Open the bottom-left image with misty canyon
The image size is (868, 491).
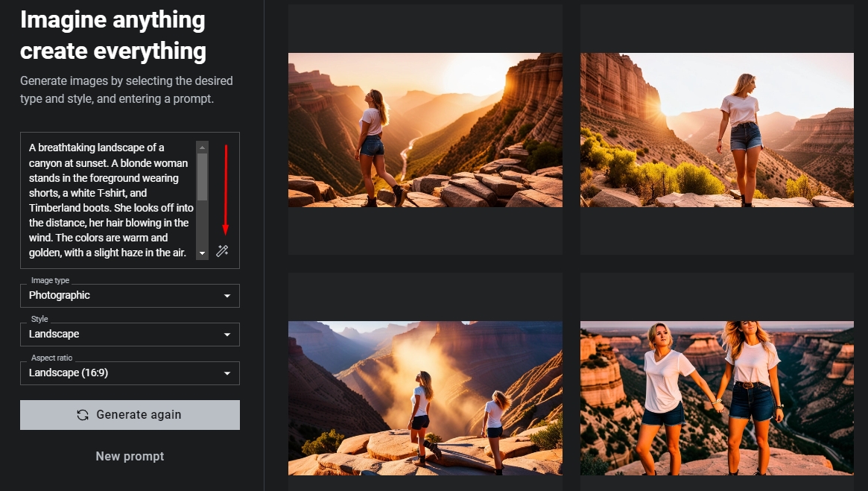(x=425, y=398)
